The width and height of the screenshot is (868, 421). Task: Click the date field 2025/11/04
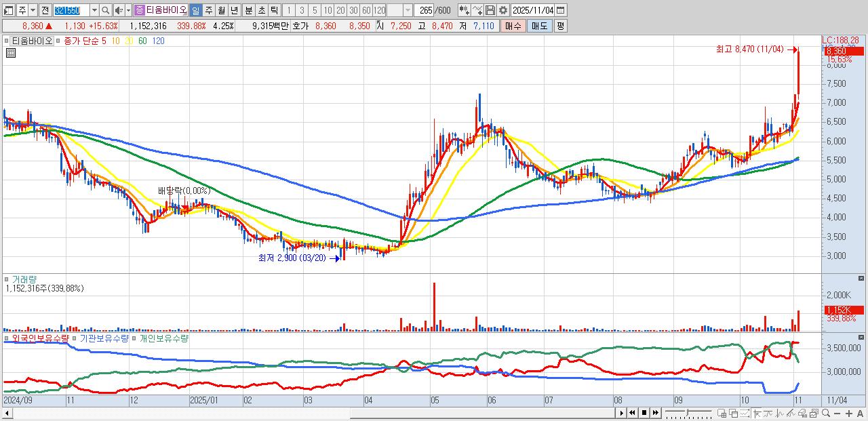532,10
